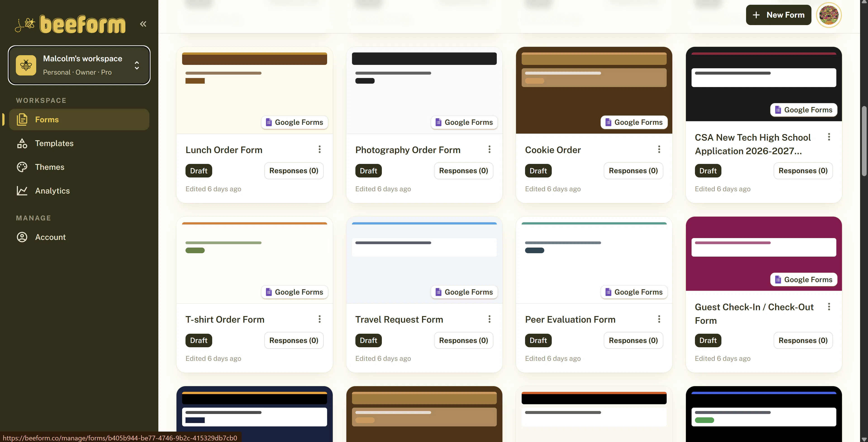View Responses (0) for Travel Request Form
Screen dimensions: 868x442
(x=464, y=340)
